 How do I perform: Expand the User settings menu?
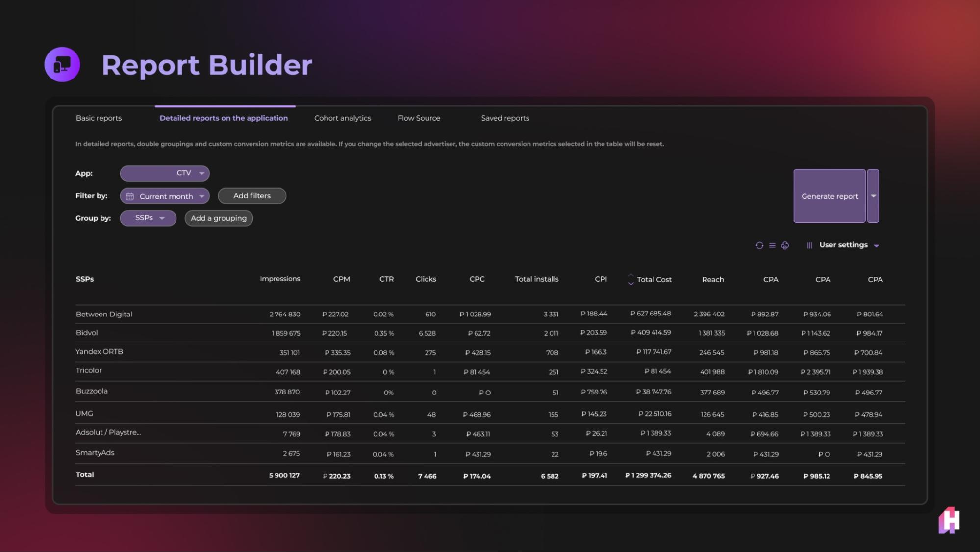pos(849,245)
